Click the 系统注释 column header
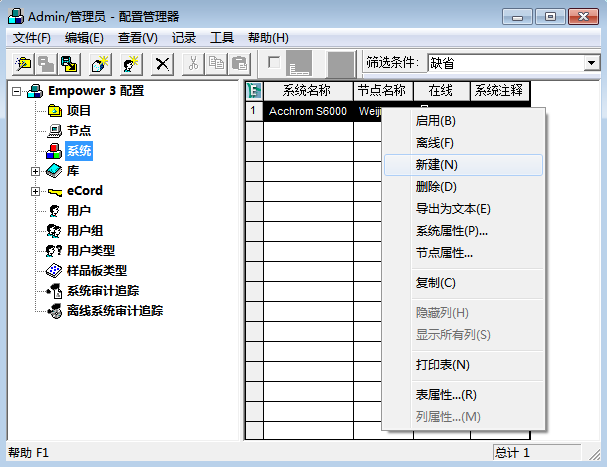The width and height of the screenshot is (607, 467). click(x=499, y=91)
